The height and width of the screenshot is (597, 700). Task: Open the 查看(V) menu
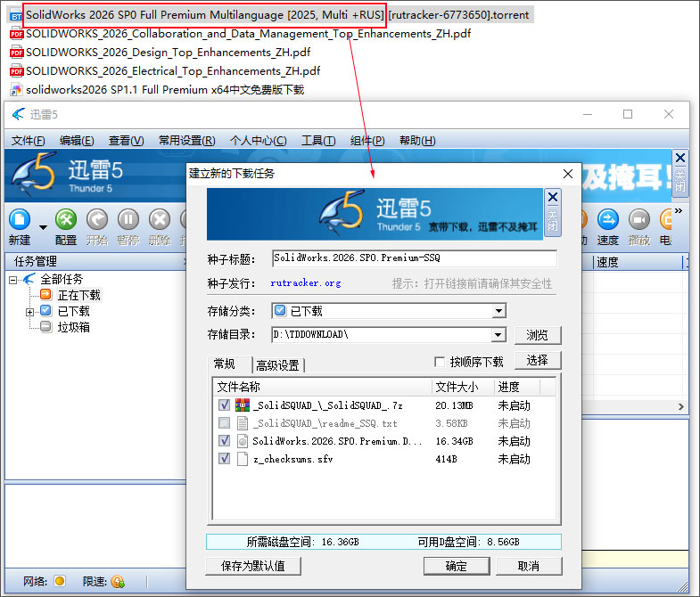(x=127, y=141)
